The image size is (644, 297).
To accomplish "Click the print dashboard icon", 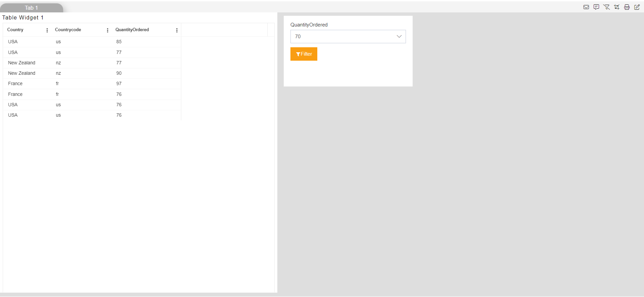I will (x=627, y=7).
